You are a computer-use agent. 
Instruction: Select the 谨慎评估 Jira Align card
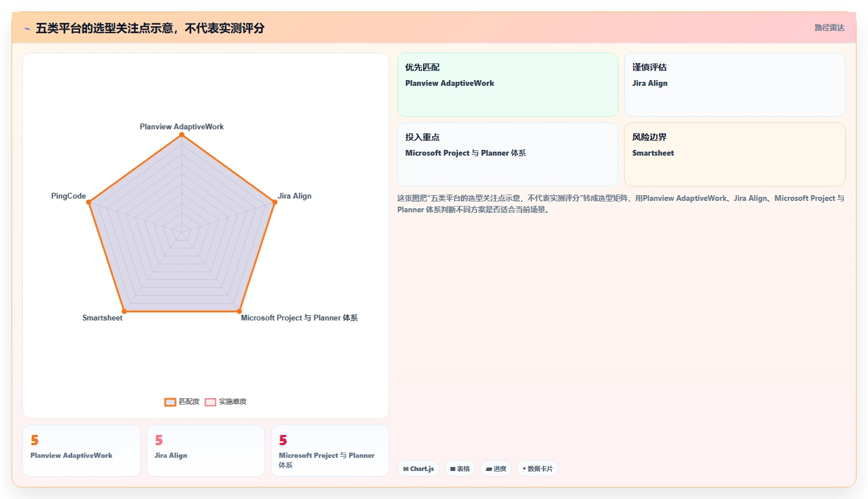[735, 85]
